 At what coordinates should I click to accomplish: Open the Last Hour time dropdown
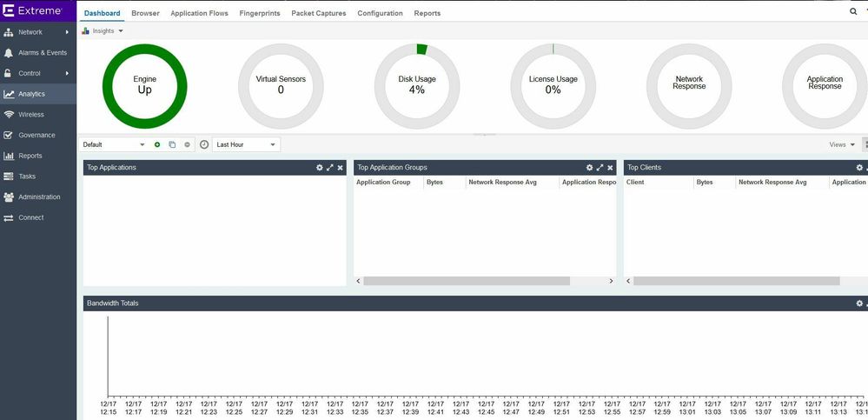(247, 144)
